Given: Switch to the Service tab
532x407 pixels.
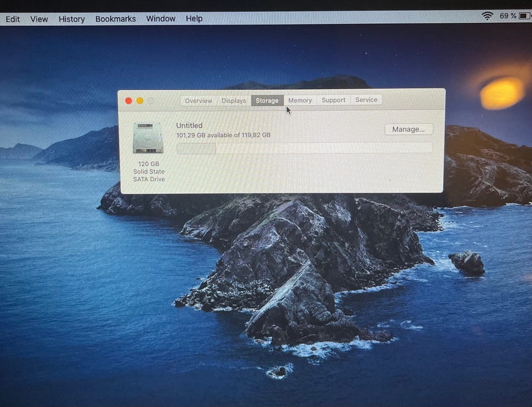Looking at the screenshot, I should pos(366,100).
